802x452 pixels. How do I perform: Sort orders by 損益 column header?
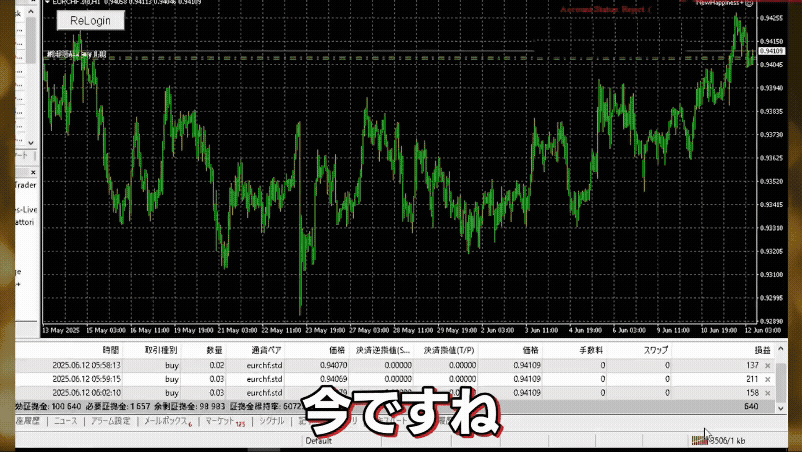[762, 351]
